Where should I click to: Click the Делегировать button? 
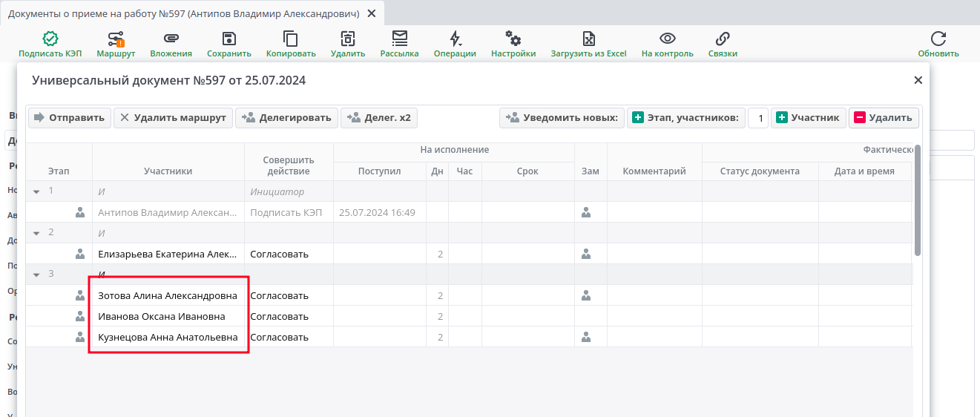tap(286, 117)
